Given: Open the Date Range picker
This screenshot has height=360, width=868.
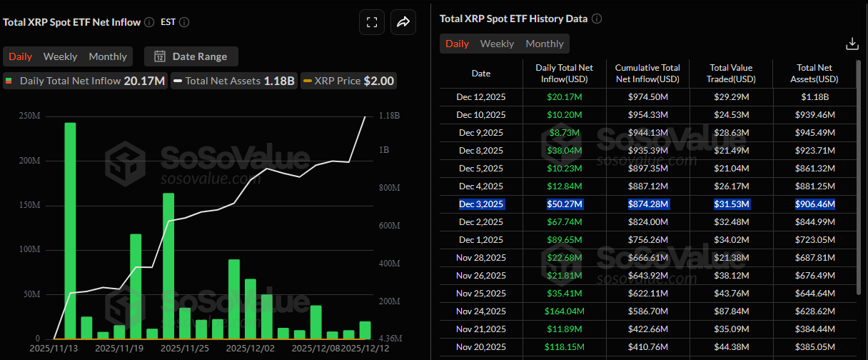Looking at the screenshot, I should pyautogui.click(x=191, y=56).
